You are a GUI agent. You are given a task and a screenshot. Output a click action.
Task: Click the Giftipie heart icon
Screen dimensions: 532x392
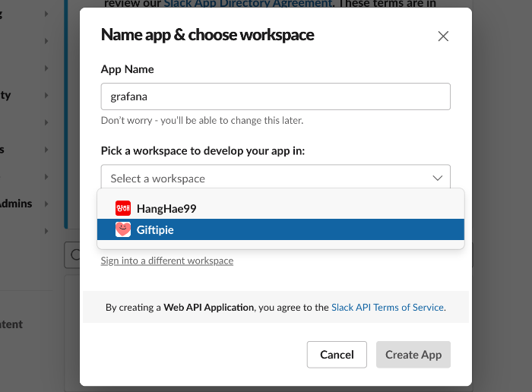(x=123, y=229)
